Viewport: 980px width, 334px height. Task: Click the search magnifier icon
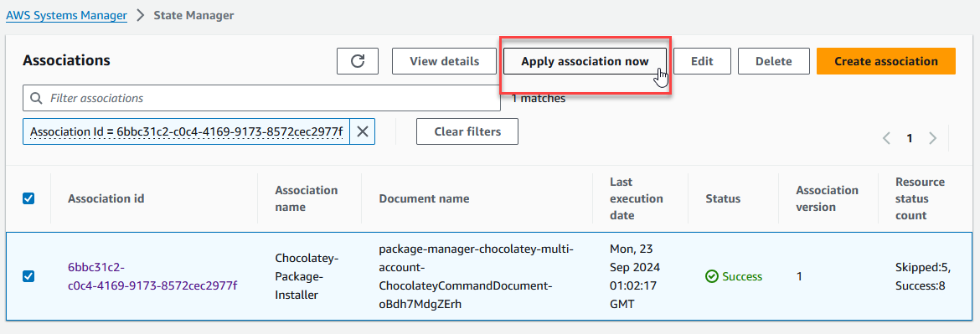(x=37, y=98)
